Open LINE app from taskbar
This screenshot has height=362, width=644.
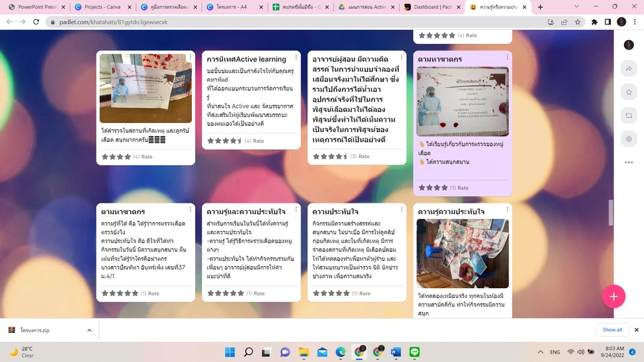point(415,352)
